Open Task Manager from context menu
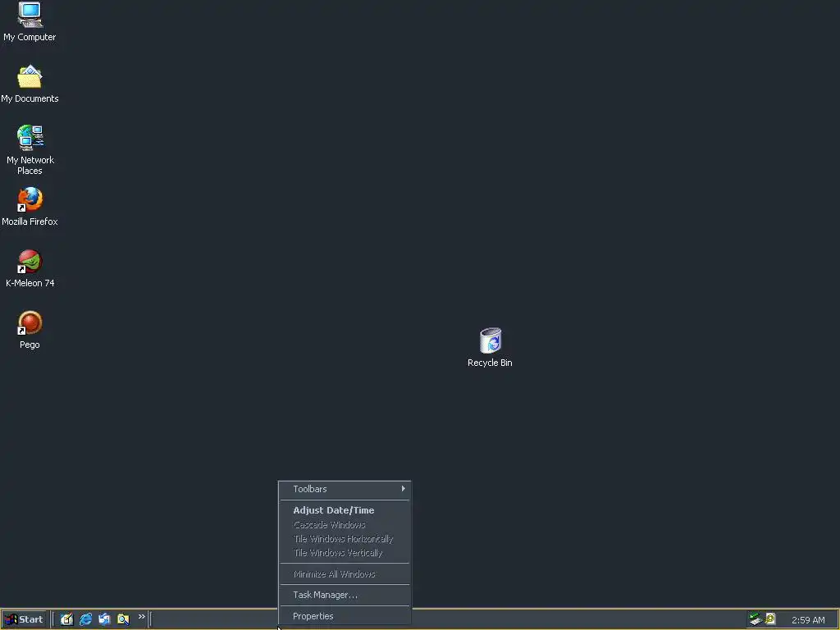The height and width of the screenshot is (630, 840). 345,595
